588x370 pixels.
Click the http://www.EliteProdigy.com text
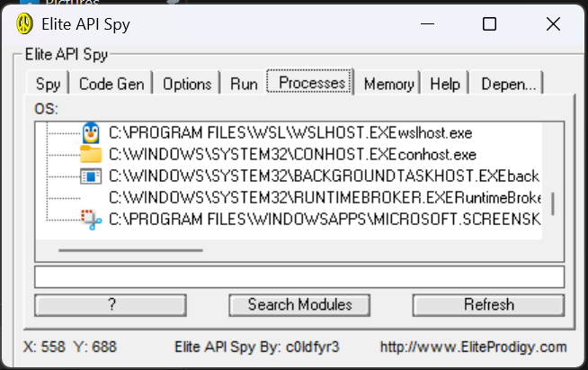pyautogui.click(x=473, y=347)
